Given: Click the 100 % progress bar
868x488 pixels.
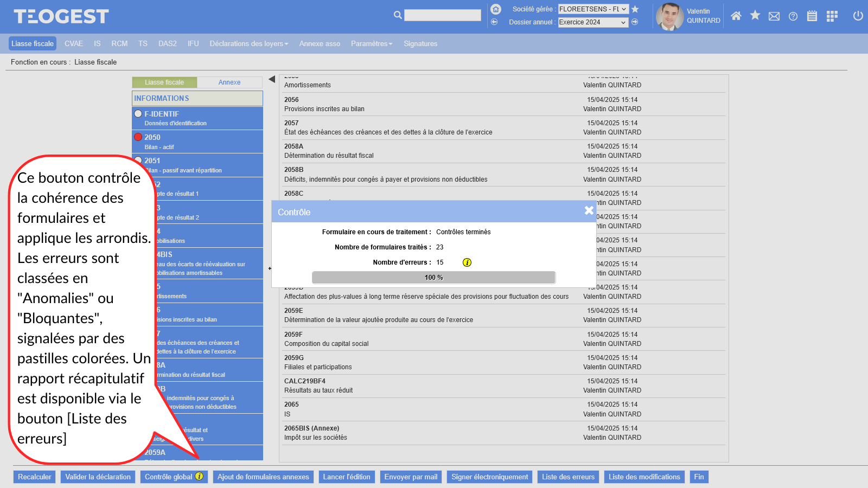Looking at the screenshot, I should point(433,278).
